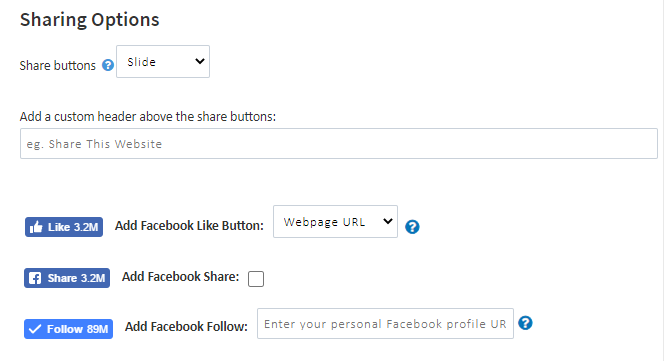The width and height of the screenshot is (664, 361).
Task: Click the Add Facebook Follow label
Action: coord(186,327)
